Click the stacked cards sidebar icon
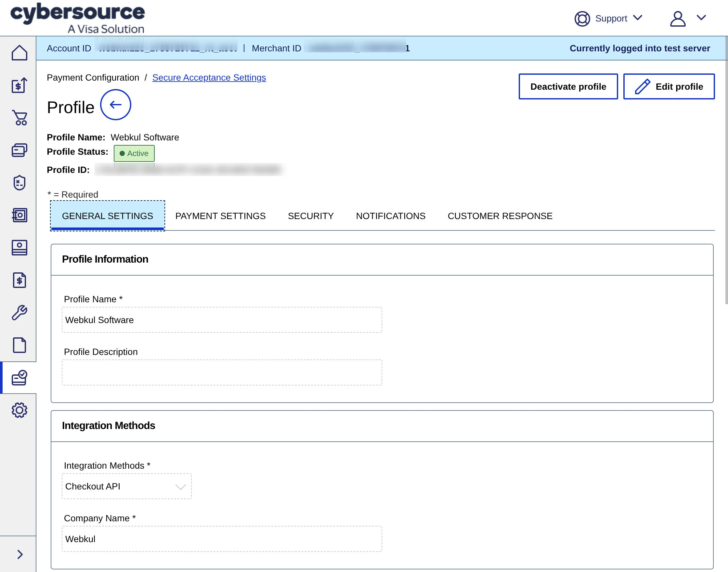The image size is (728, 572). [19, 150]
